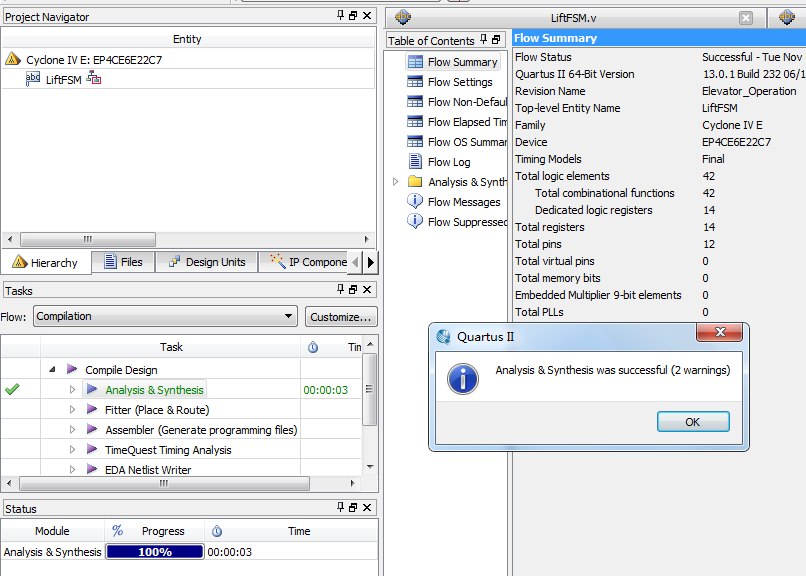Collapse the Compile Design task group
Screen dimensions: 806x576
pos(52,369)
